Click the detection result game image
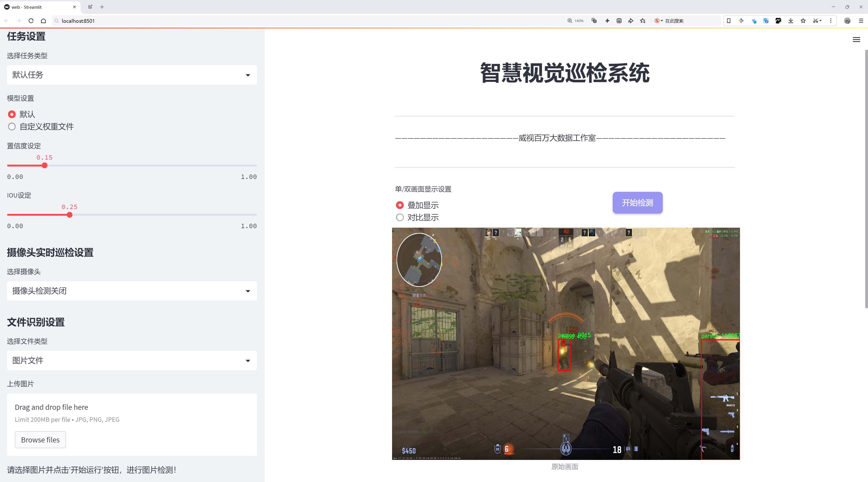This screenshot has height=482, width=868. (566, 344)
